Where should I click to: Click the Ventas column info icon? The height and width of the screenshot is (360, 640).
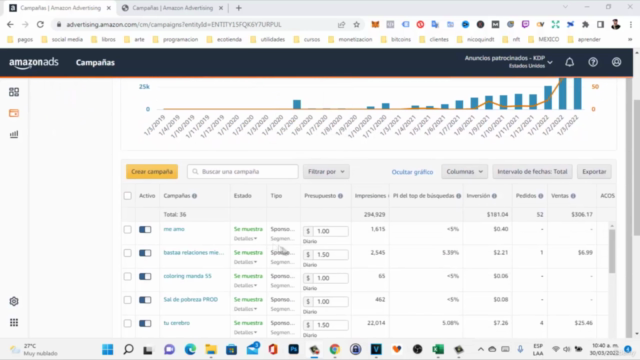[x=573, y=196]
